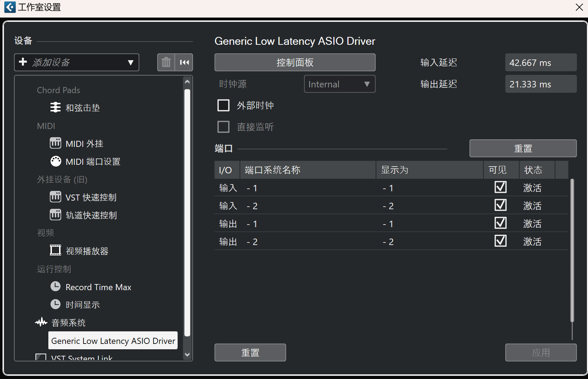
Task: Select the 和弦击垫 Chord Pads icon
Action: [56, 107]
